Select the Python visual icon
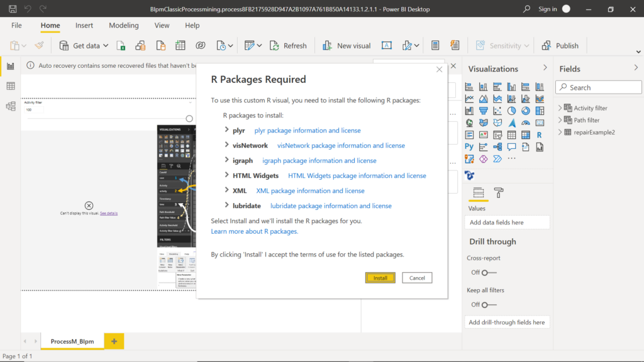This screenshot has width=644, height=362. coord(469,146)
